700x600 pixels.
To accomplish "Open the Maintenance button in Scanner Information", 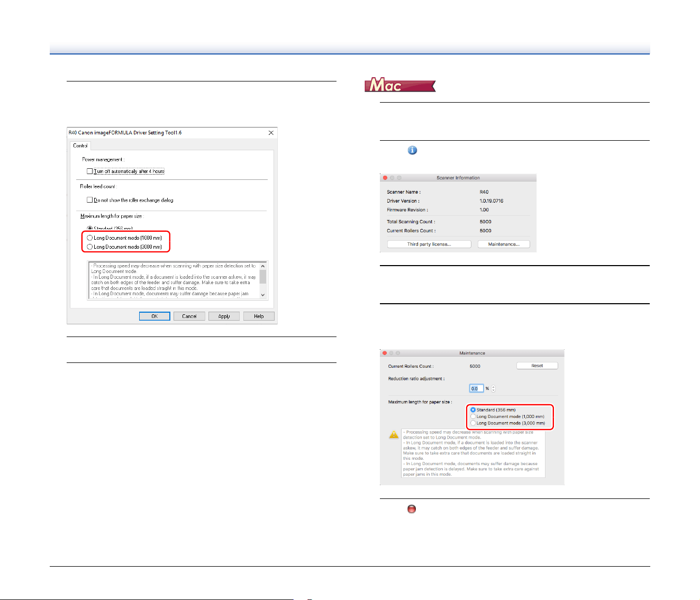I will click(x=504, y=244).
